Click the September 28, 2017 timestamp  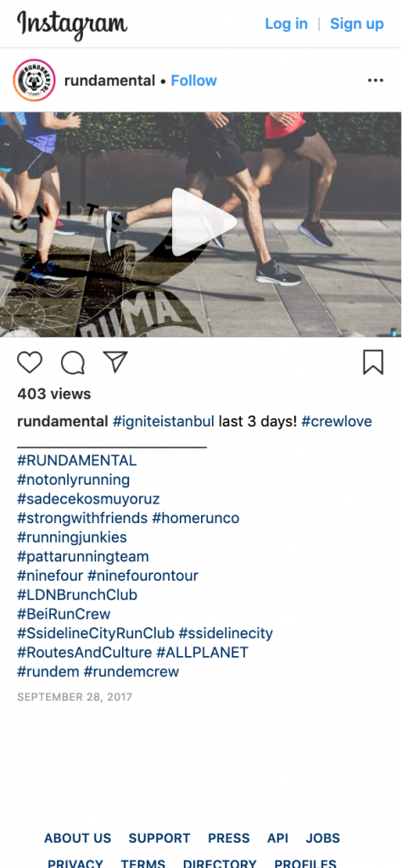click(75, 697)
